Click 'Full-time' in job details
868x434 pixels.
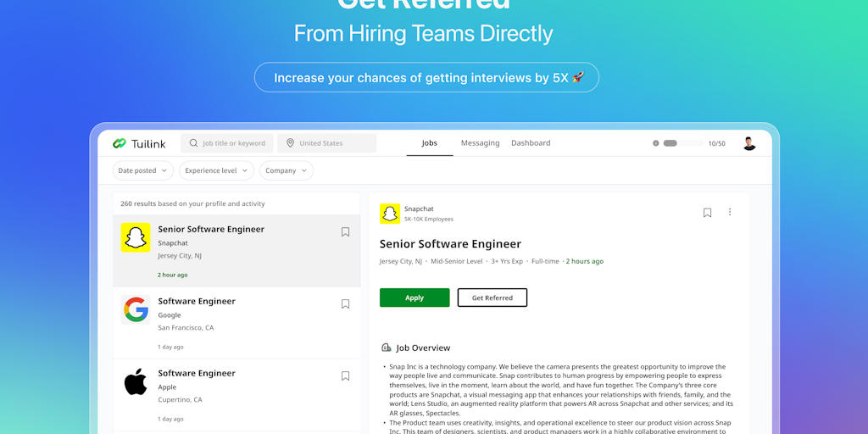[x=545, y=261]
